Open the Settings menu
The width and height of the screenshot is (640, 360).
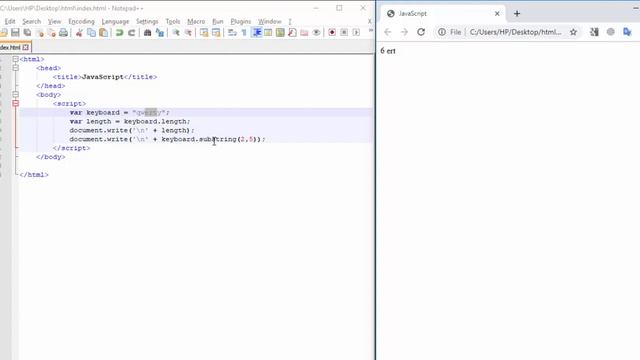147,22
